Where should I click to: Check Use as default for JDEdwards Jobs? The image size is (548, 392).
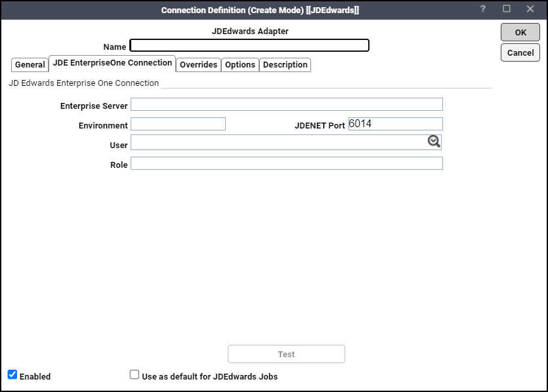tap(134, 374)
